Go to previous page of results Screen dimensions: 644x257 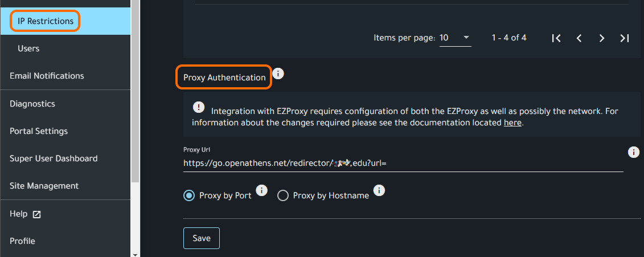[579, 38]
